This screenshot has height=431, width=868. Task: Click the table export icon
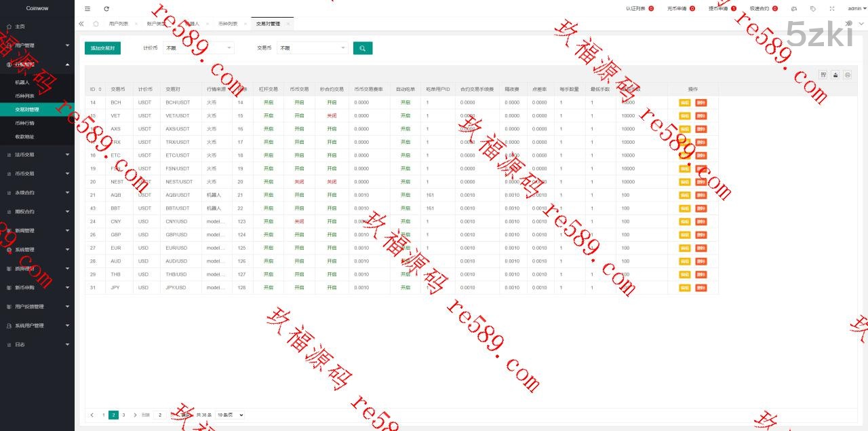[x=835, y=75]
